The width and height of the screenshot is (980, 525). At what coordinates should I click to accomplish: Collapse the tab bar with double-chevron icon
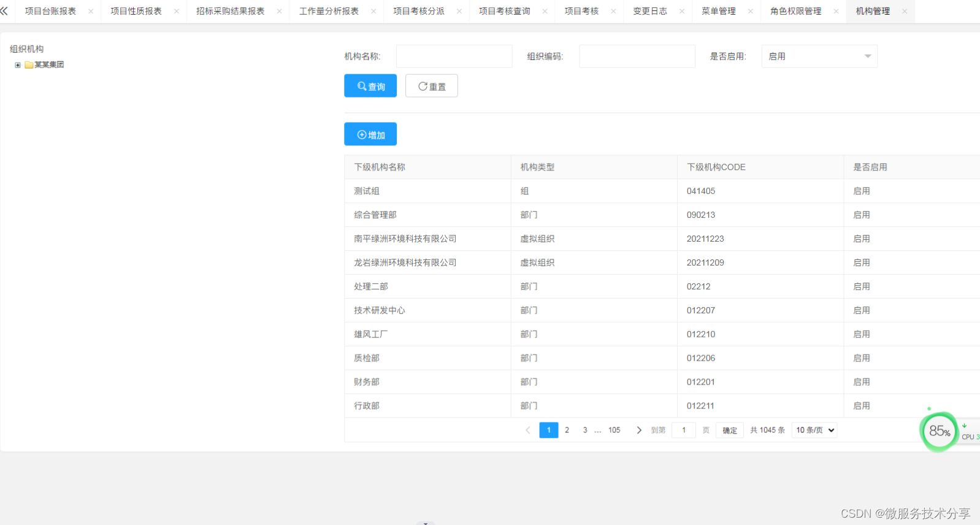(x=4, y=11)
